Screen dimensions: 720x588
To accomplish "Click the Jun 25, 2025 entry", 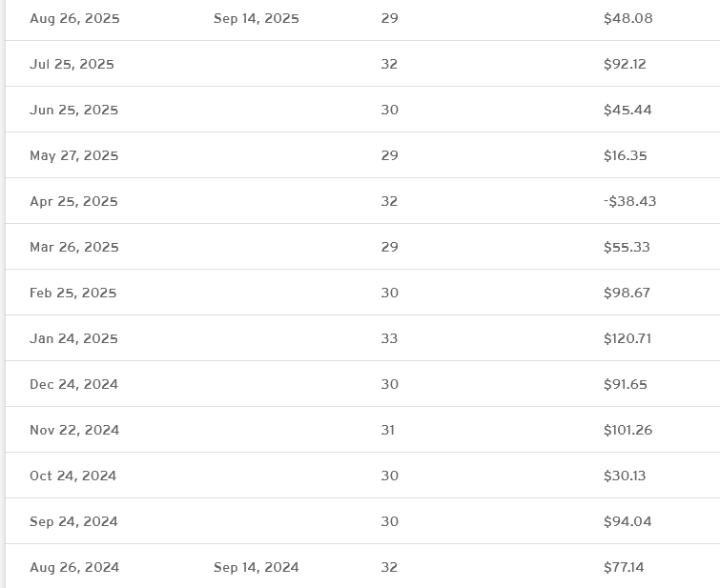I will pos(74,110).
